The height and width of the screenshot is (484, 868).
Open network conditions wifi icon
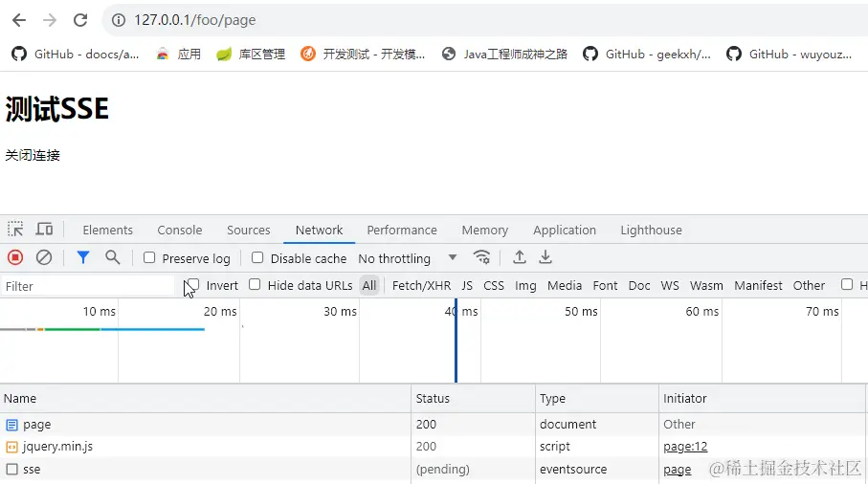481,257
